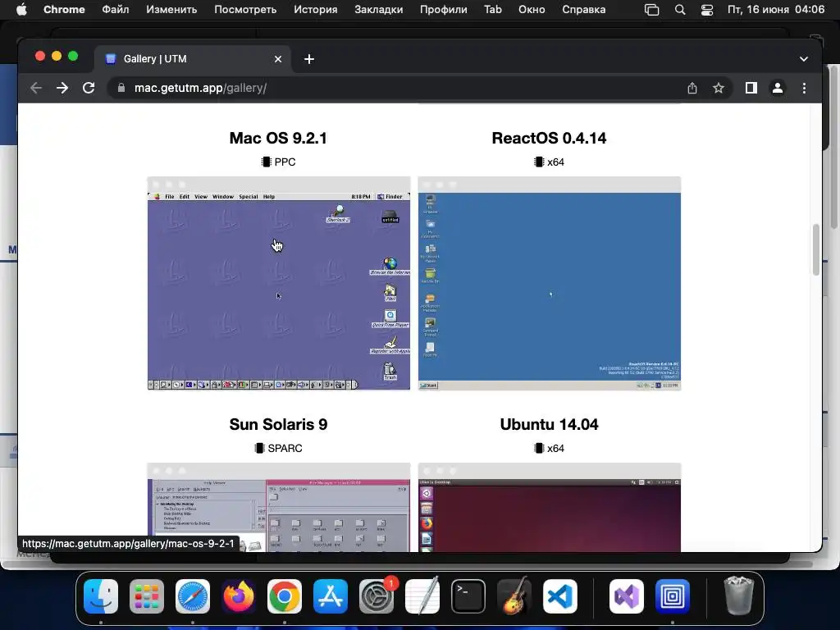Click the Stage Manager windows icon in menu bar
The height and width of the screenshot is (630, 840).
[x=651, y=10]
